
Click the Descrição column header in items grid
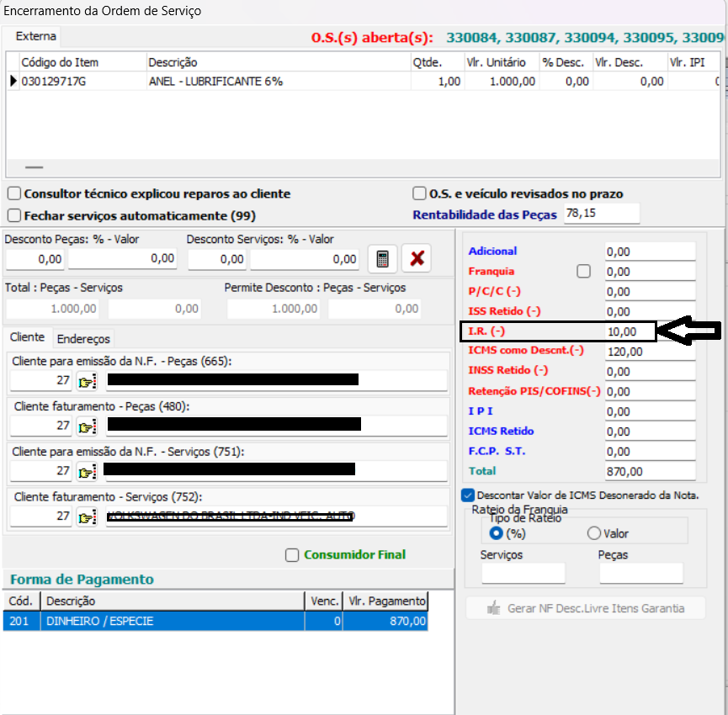[x=279, y=62]
